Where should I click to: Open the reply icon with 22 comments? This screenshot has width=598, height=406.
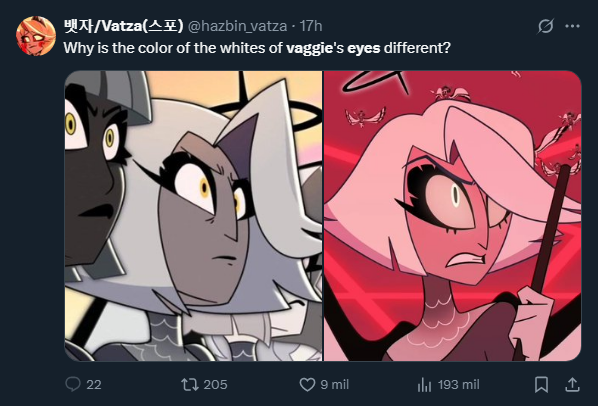(73, 384)
